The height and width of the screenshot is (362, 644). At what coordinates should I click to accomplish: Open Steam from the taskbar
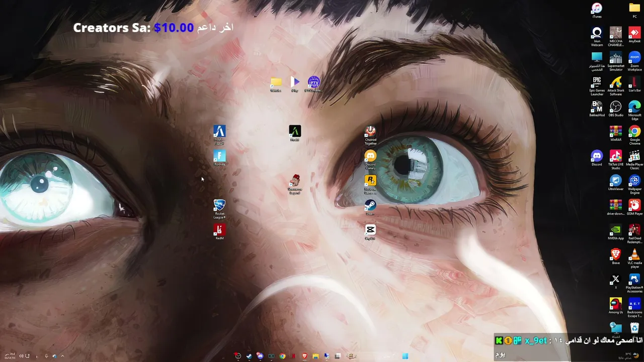(249, 356)
